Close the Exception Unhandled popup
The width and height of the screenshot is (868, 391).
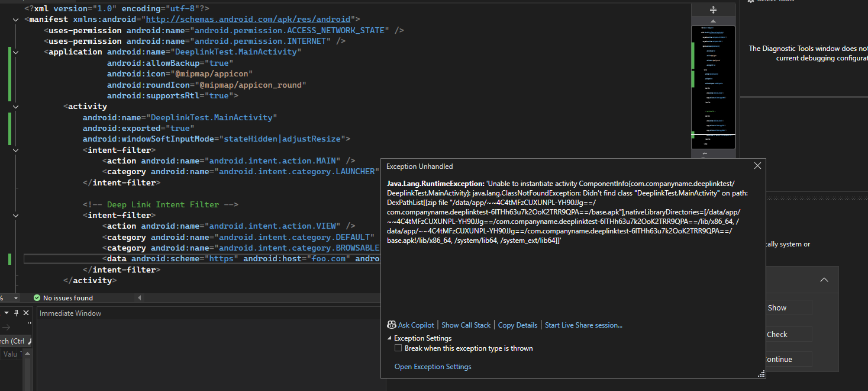757,166
